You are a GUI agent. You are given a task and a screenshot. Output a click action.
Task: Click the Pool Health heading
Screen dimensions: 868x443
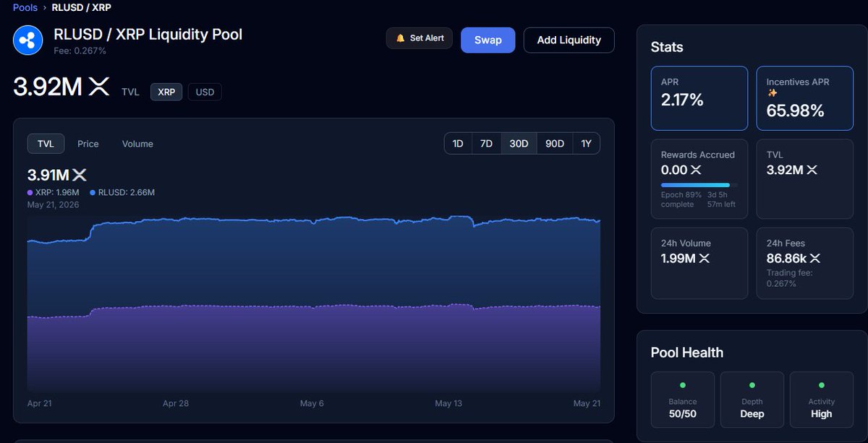[x=687, y=353]
